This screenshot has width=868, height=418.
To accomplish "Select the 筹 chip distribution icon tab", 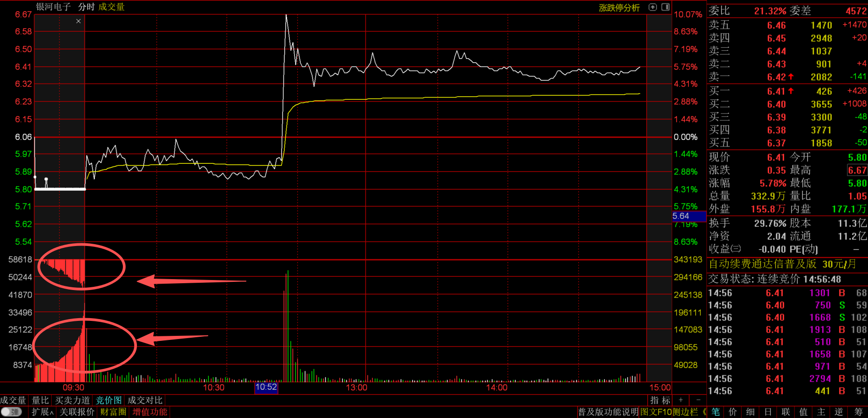I will (x=858, y=412).
